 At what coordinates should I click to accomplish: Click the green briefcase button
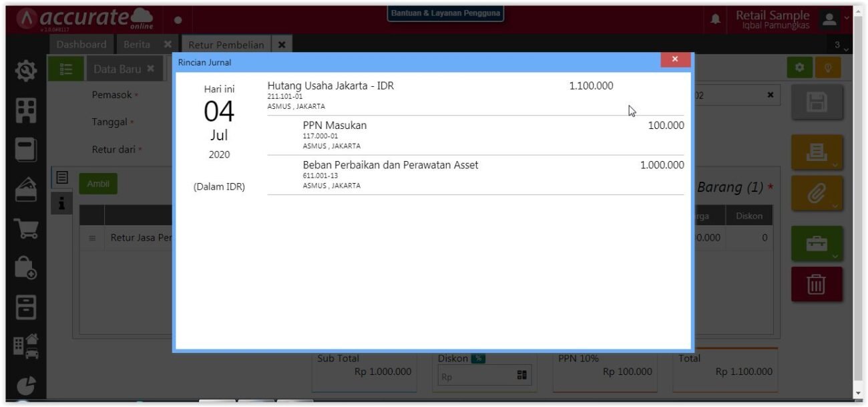point(817,244)
